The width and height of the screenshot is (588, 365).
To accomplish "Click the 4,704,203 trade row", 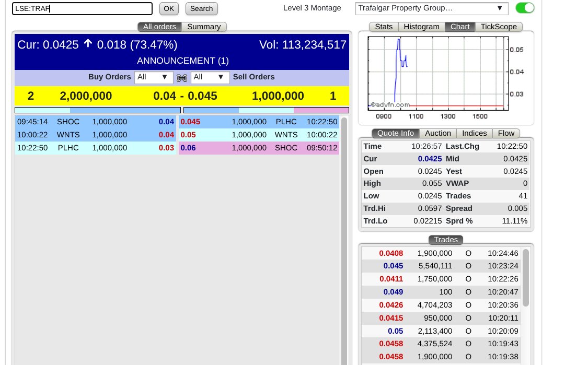I will (x=441, y=305).
